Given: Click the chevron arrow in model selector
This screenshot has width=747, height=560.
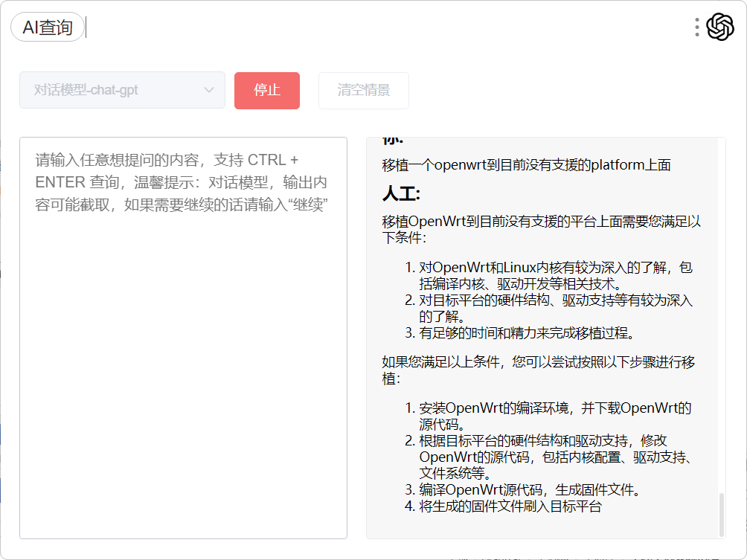Looking at the screenshot, I should point(208,90).
